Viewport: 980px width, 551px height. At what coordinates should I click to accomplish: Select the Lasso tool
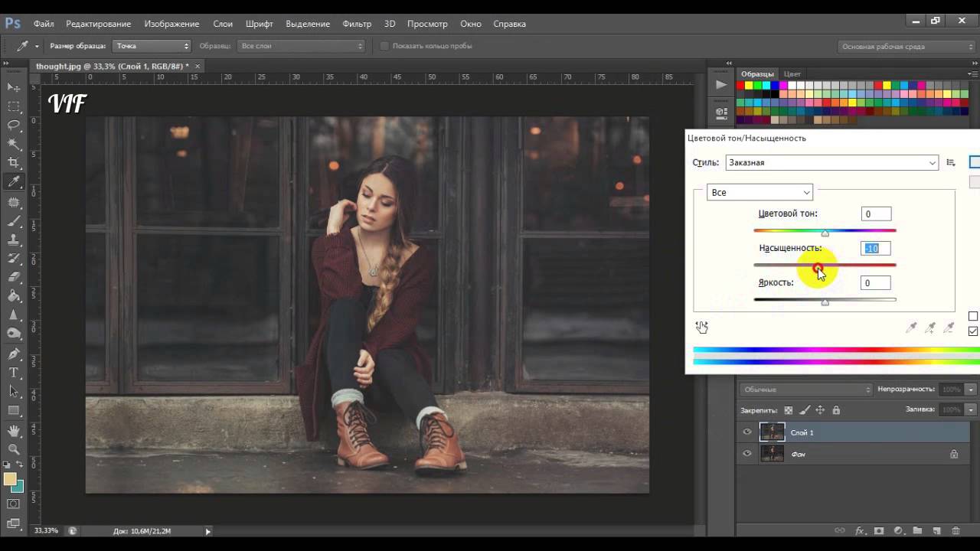pos(14,125)
